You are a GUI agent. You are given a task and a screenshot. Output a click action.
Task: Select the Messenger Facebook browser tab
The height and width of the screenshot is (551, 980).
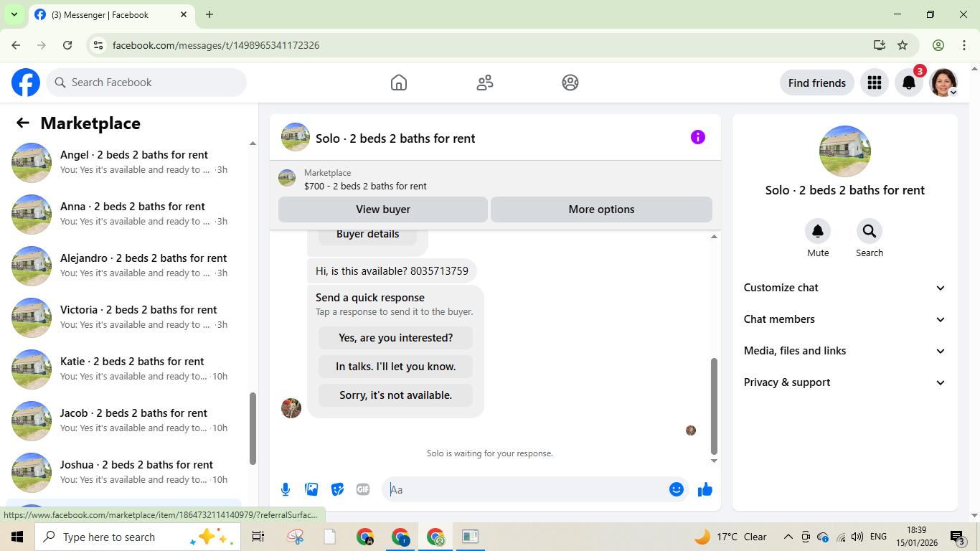113,14
